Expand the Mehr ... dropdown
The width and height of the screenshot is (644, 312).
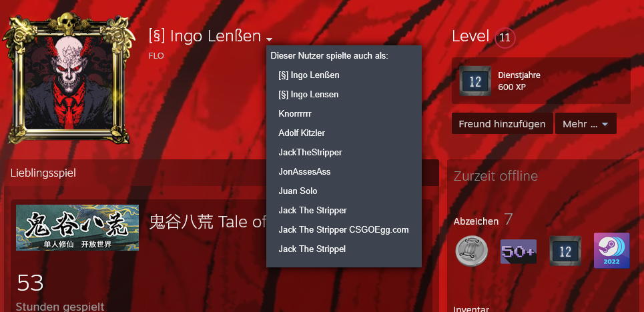tap(585, 123)
